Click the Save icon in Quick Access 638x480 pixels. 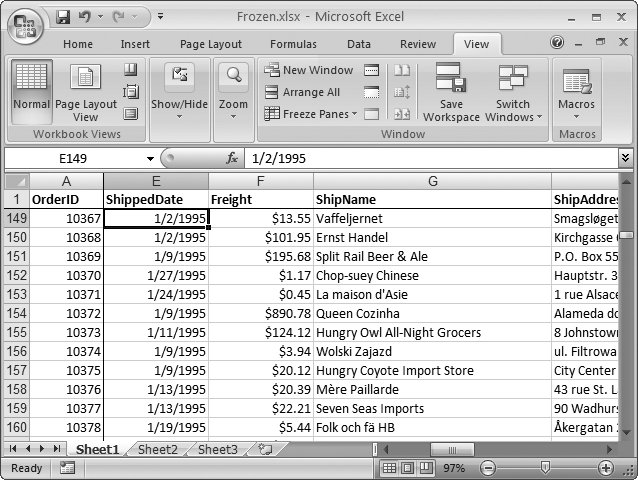(x=64, y=17)
